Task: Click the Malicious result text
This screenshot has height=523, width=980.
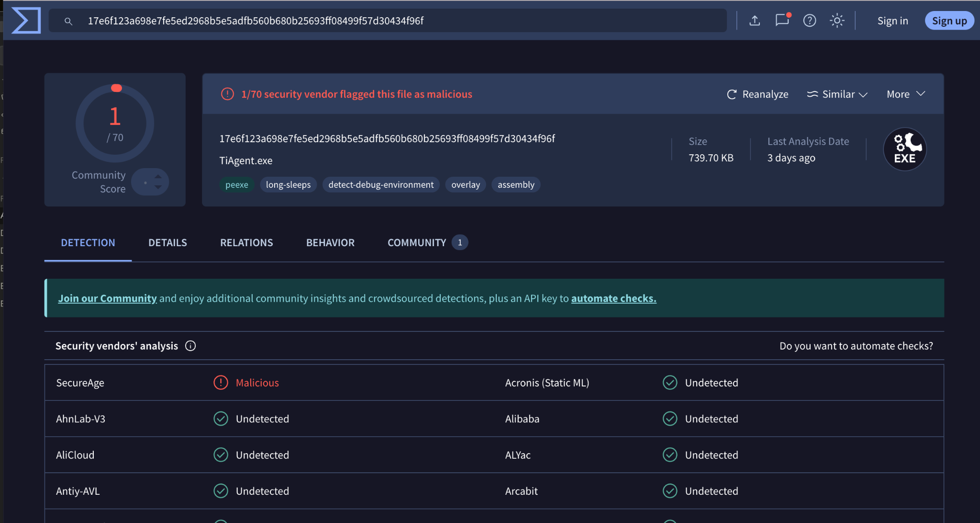Action: (x=257, y=383)
